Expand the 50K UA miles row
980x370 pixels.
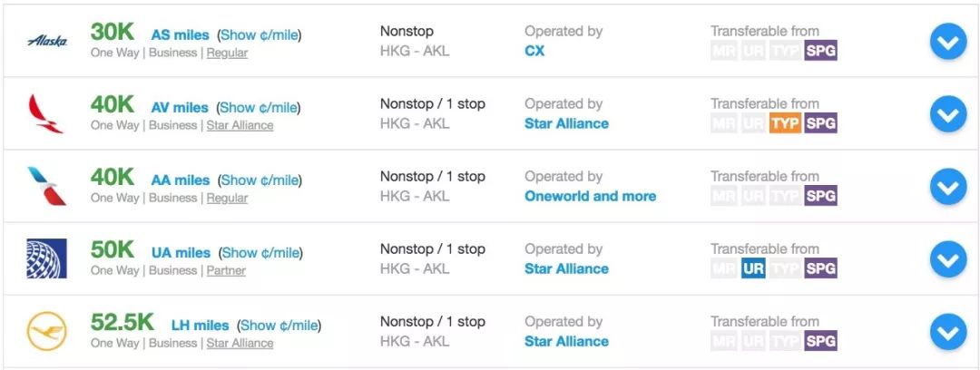[x=948, y=258]
